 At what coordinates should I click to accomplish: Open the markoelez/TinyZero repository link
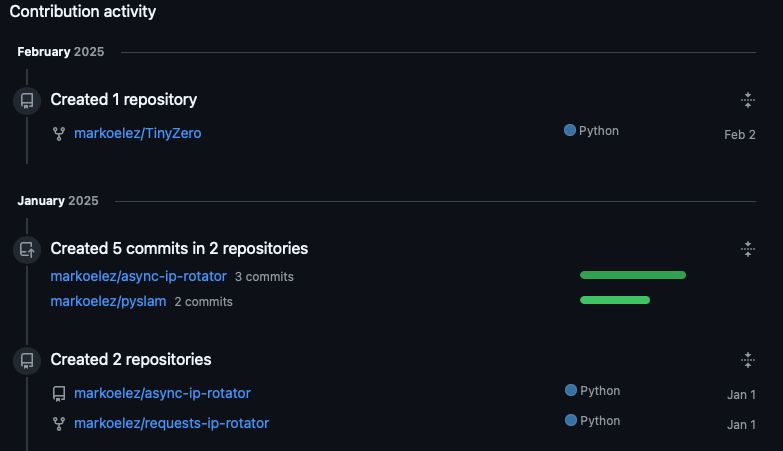point(138,133)
